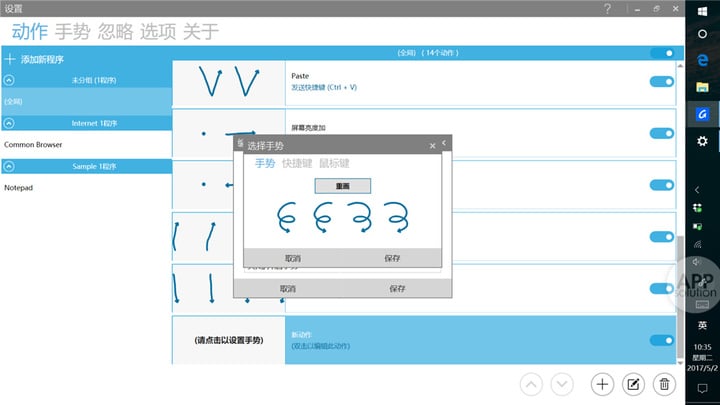This screenshot has width=720, height=405.
Task: Open the help question mark icon
Action: click(x=608, y=9)
